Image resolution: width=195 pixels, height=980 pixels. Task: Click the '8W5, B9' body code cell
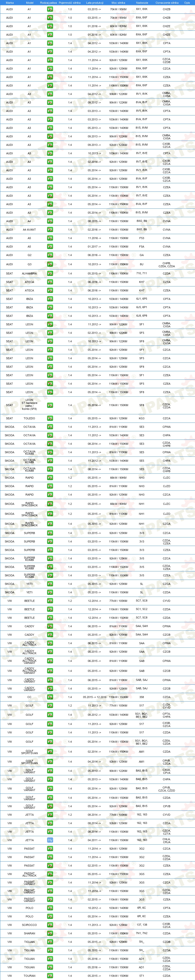[x=142, y=229]
